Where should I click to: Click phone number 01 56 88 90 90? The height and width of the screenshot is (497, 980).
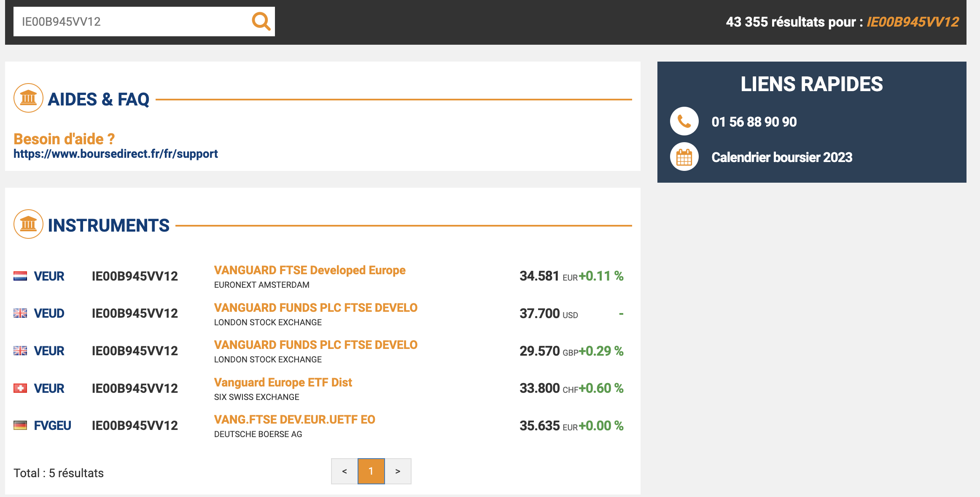tap(754, 122)
